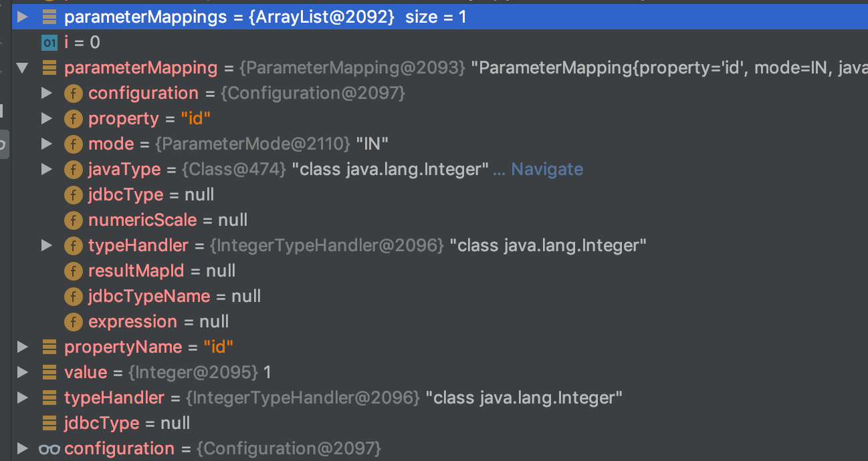Image resolution: width=868 pixels, height=461 pixels.
Task: Click the field icon beside expression
Action: [73, 322]
